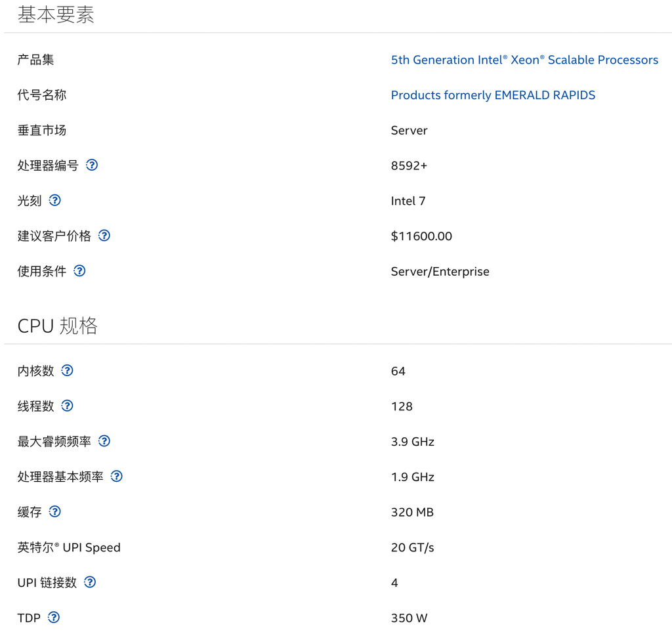
Task: Open Products formerly EMERALD RAPIDS link
Action: (x=493, y=95)
